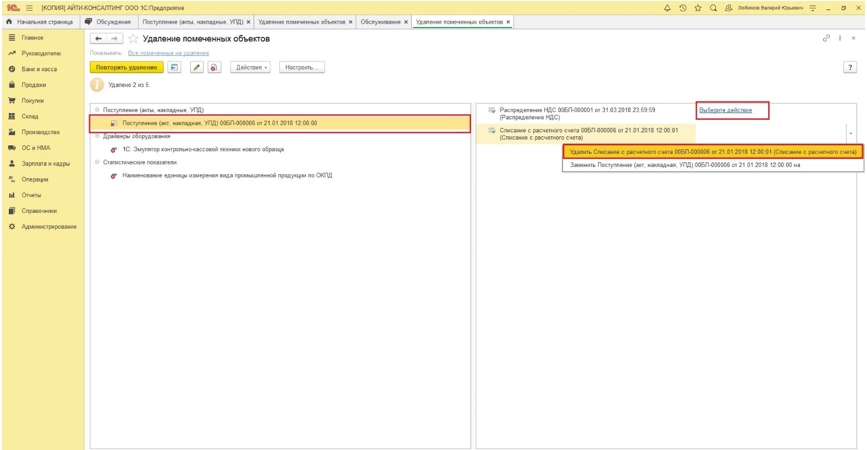
Task: Select Распределение НДС 00БП-000001 row
Action: click(586, 113)
